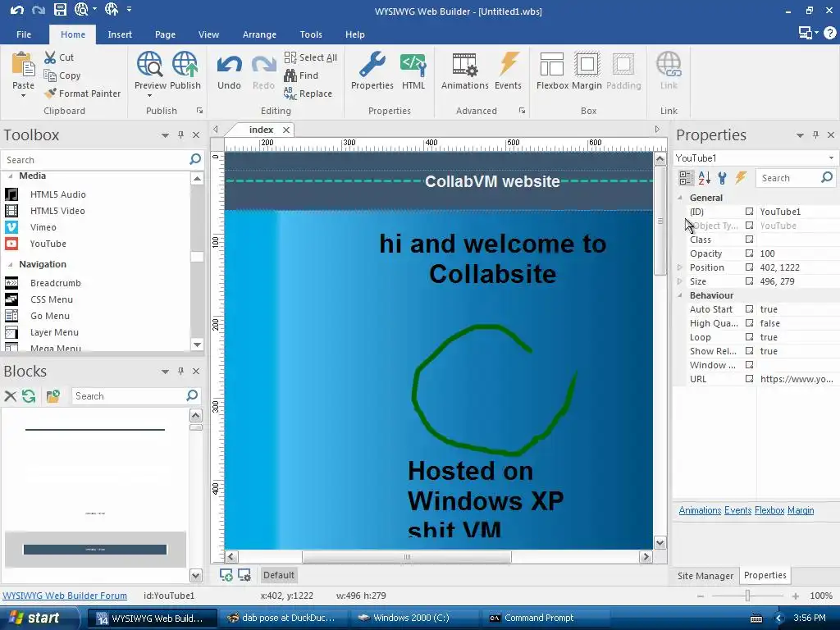The width and height of the screenshot is (840, 630).
Task: Toggle marker box next to Class
Action: [x=750, y=240]
